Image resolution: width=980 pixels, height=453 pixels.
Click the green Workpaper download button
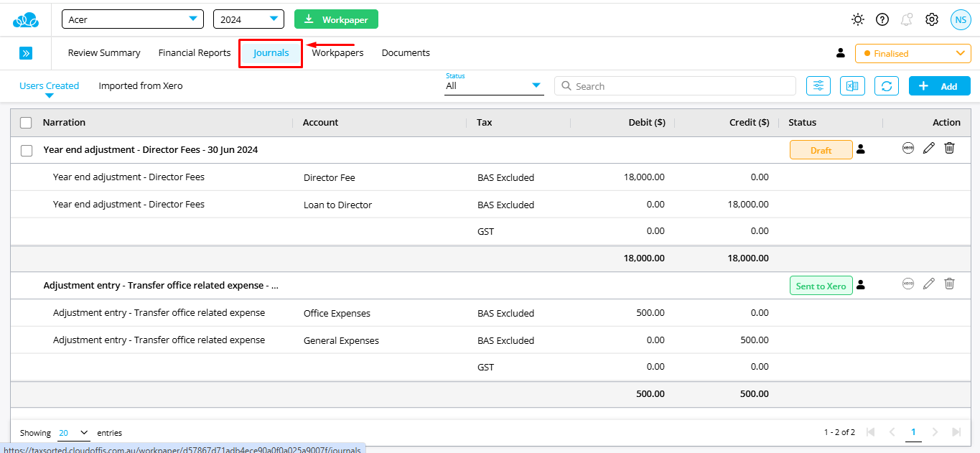point(336,19)
